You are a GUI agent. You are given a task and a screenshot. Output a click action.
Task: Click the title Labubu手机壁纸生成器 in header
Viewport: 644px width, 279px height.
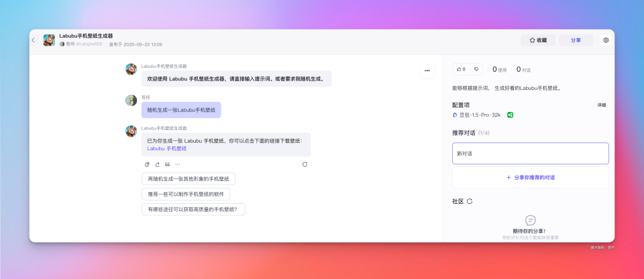pyautogui.click(x=86, y=36)
